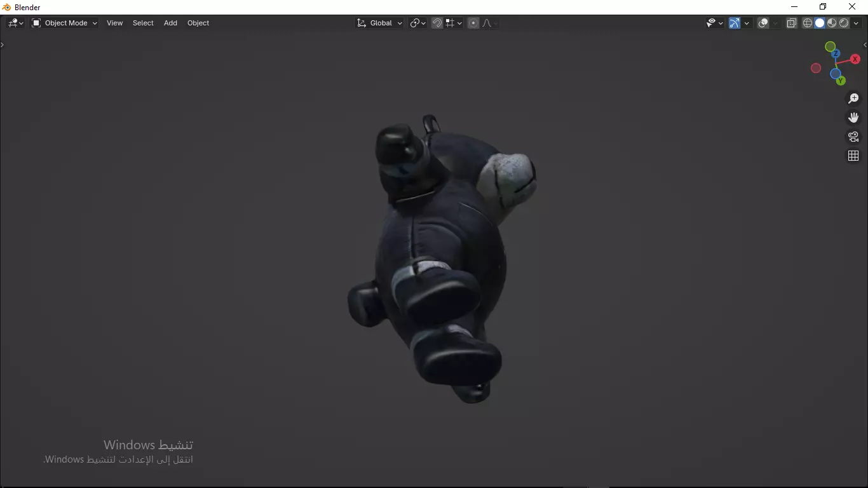This screenshot has height=488, width=868.
Task: Toggle viewport overlays
Action: tap(763, 23)
